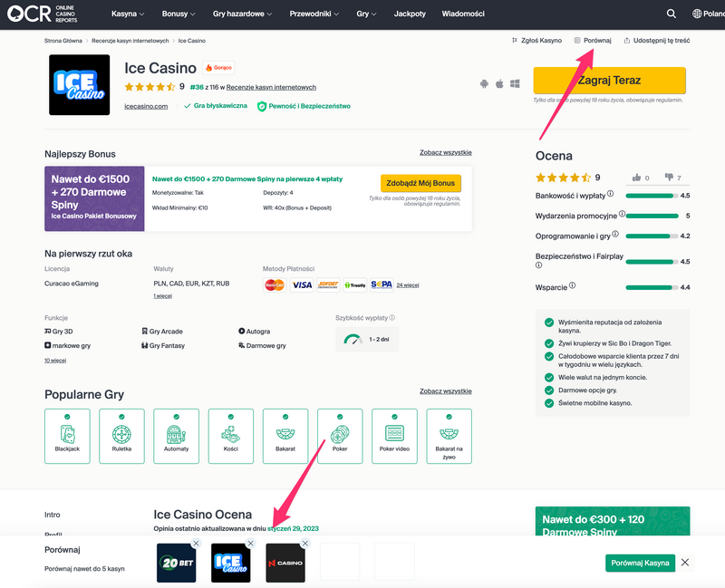Click the Gorąco hot badge
Viewport: 725px width, 588px height.
[x=218, y=67]
